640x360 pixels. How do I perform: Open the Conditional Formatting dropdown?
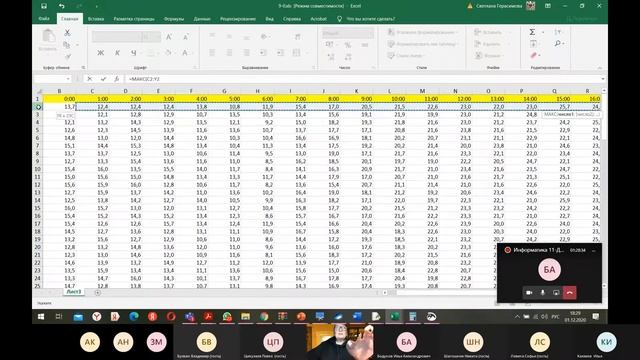[423, 32]
